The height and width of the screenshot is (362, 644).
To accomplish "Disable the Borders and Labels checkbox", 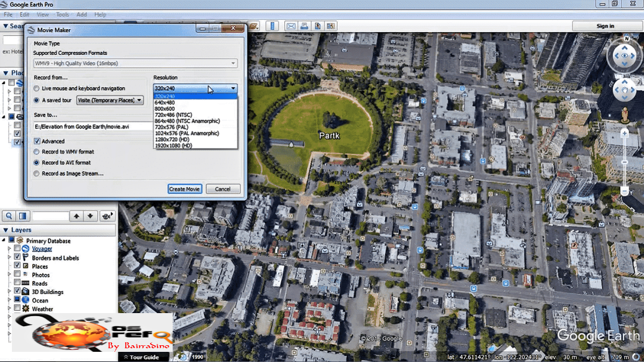I will tap(17, 257).
